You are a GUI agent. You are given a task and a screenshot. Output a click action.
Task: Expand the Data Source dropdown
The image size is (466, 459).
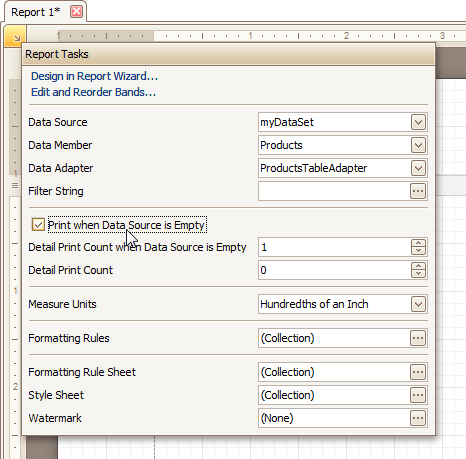418,122
